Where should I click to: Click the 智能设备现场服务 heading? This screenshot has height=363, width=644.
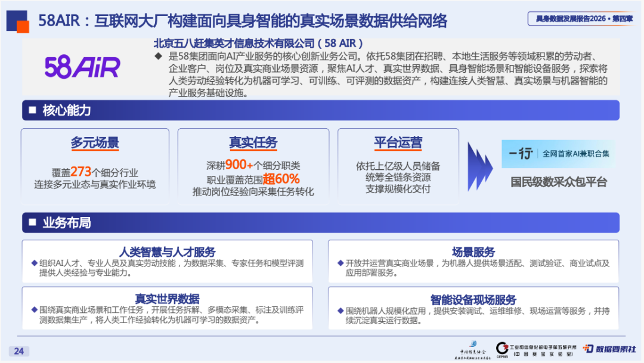[473, 299]
